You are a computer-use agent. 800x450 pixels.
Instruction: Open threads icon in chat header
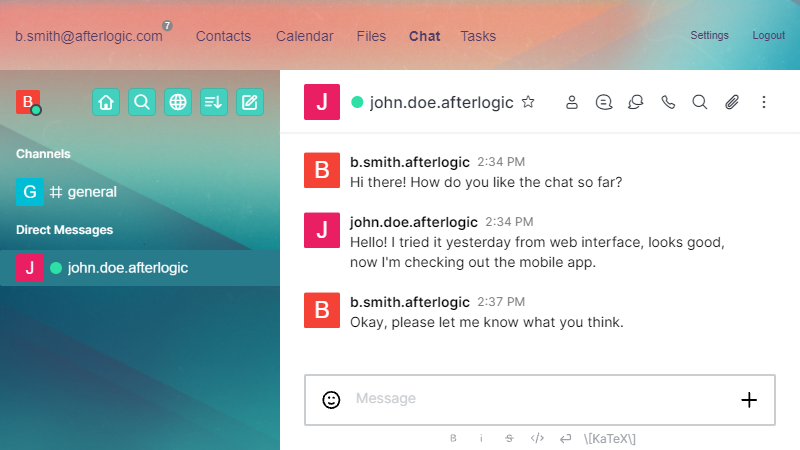[604, 102]
